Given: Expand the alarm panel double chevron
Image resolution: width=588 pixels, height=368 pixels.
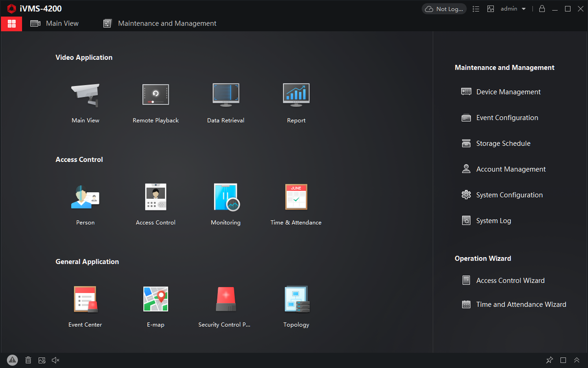Looking at the screenshot, I should [577, 360].
